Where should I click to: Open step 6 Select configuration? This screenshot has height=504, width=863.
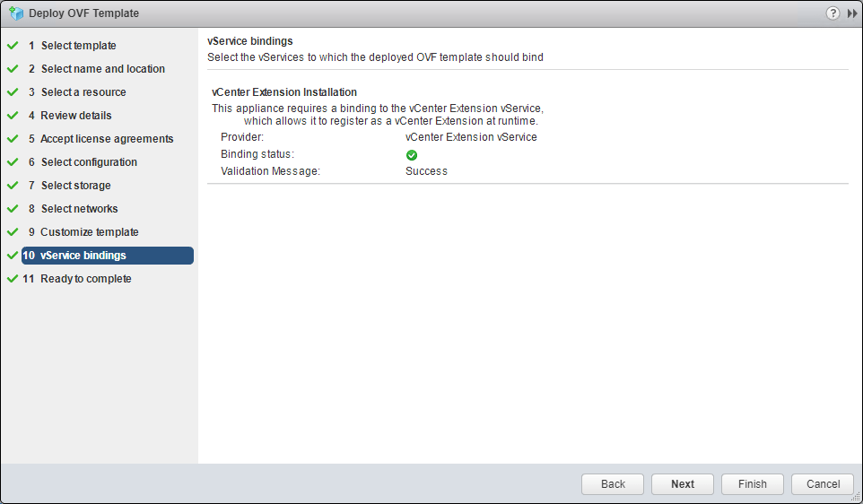(89, 162)
